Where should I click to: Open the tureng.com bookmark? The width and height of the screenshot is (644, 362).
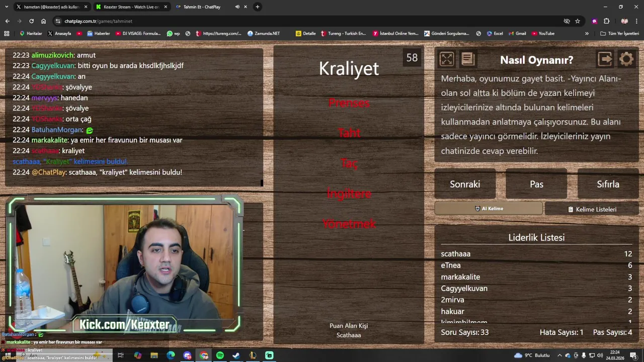pos(218,34)
